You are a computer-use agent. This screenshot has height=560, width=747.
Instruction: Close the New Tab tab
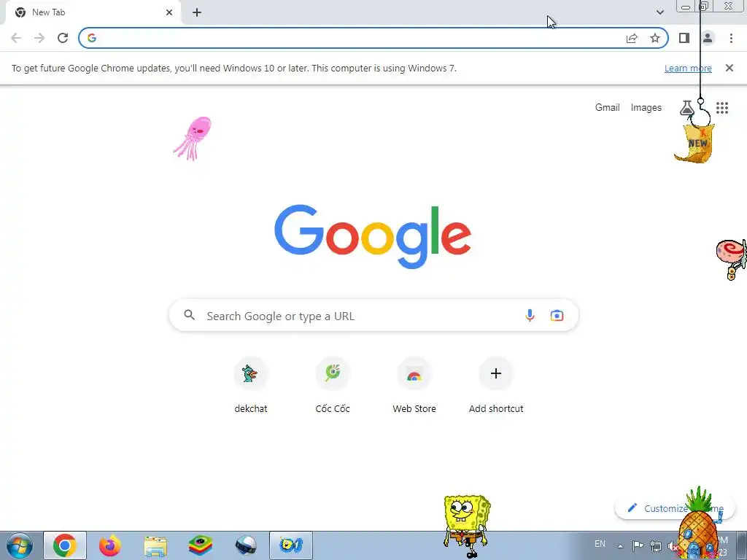[x=169, y=12]
